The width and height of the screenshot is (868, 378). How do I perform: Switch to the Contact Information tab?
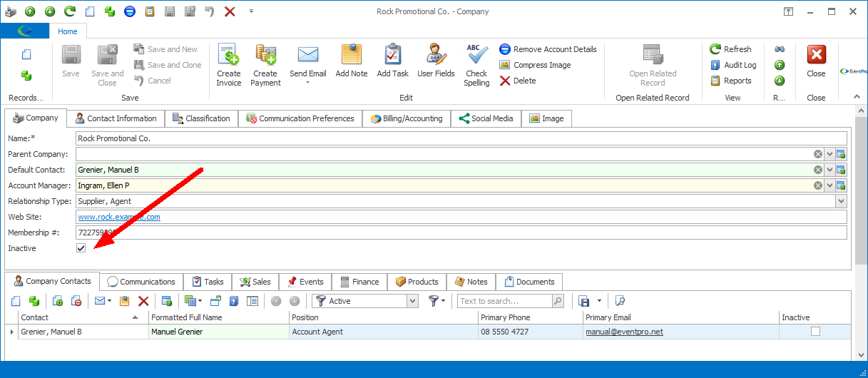[x=115, y=118]
